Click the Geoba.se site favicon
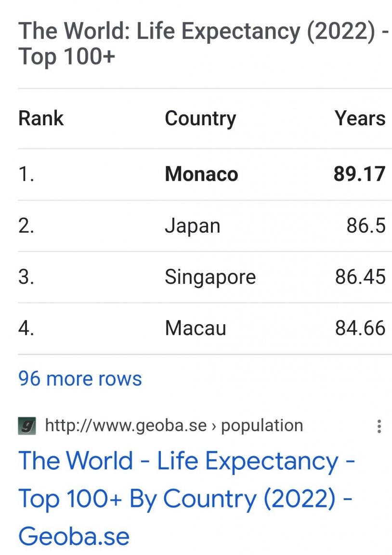 (x=27, y=426)
